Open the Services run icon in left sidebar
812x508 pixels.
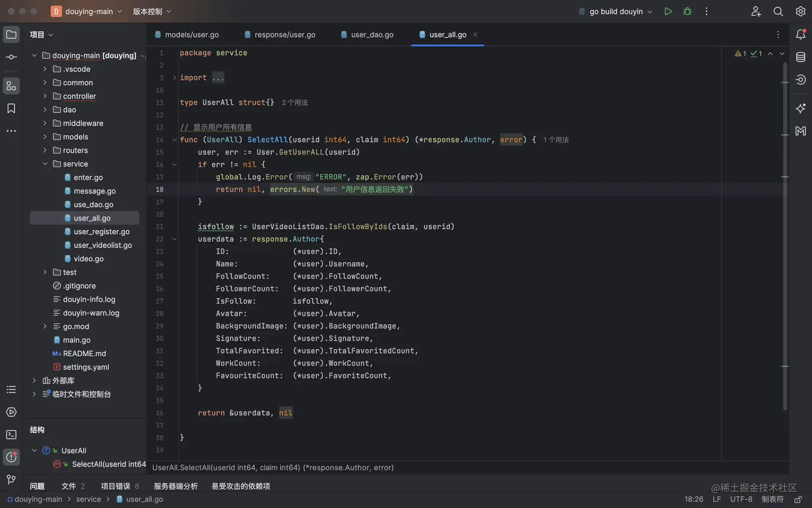point(11,412)
